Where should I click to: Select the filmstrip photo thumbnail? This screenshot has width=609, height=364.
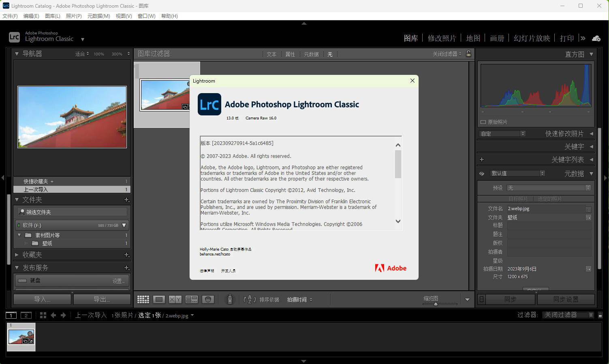click(21, 337)
